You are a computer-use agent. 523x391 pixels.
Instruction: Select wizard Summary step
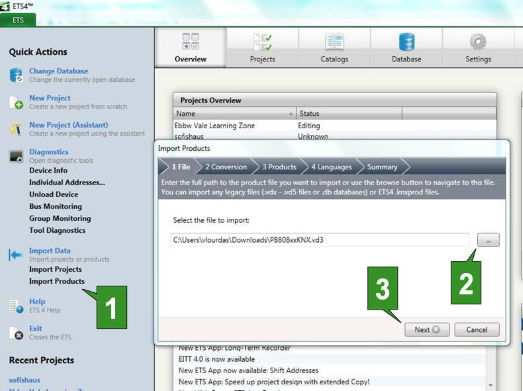pos(382,167)
